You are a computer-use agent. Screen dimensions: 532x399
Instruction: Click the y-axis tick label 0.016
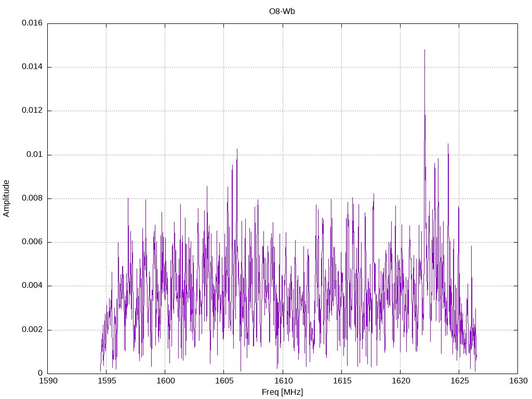click(x=32, y=23)
